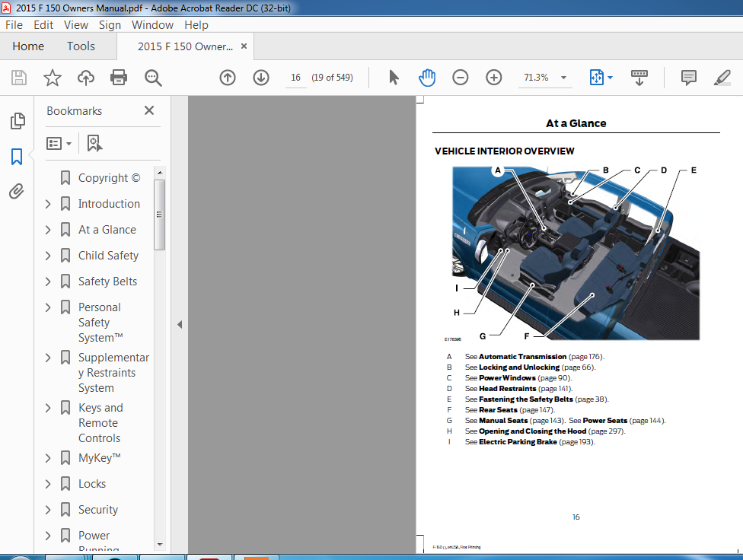The width and height of the screenshot is (743, 560).
Task: Click the Save file icon
Action: [19, 77]
